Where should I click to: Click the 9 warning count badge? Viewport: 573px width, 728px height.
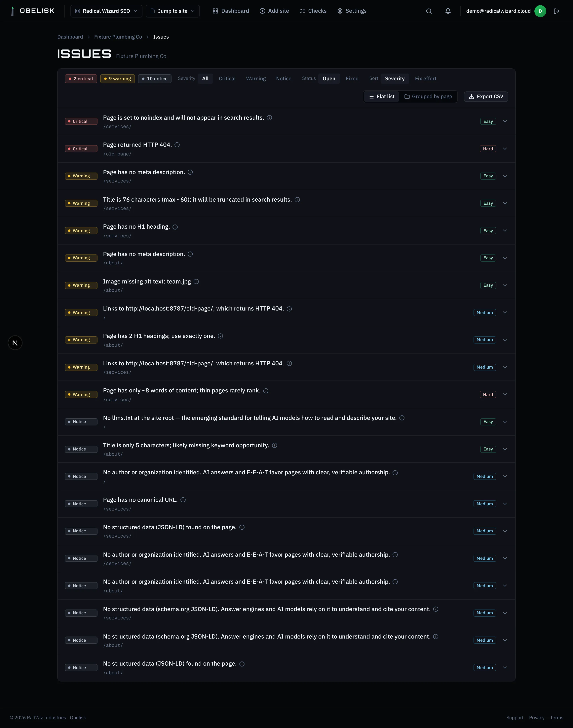tap(117, 79)
